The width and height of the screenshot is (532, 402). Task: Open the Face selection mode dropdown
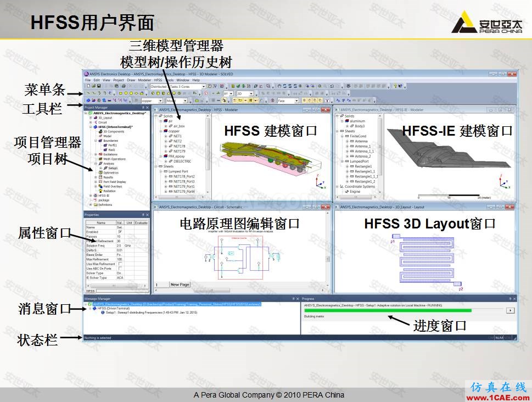coord(296,101)
